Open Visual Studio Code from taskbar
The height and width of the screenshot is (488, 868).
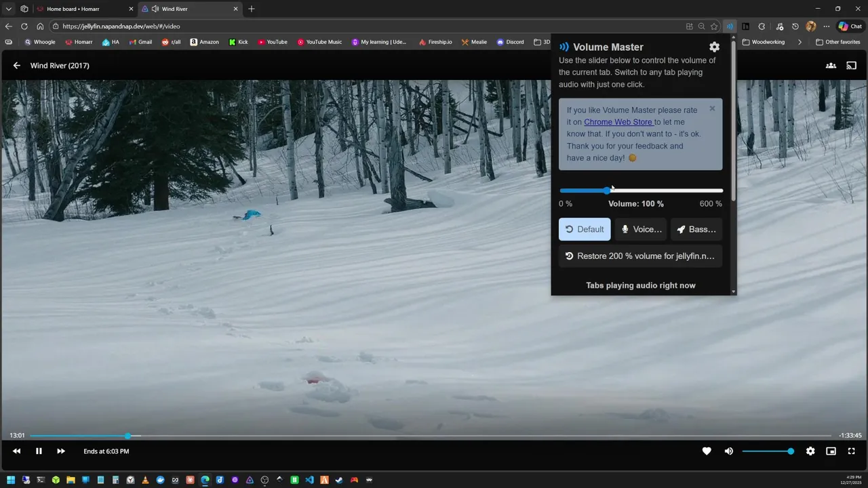(309, 480)
